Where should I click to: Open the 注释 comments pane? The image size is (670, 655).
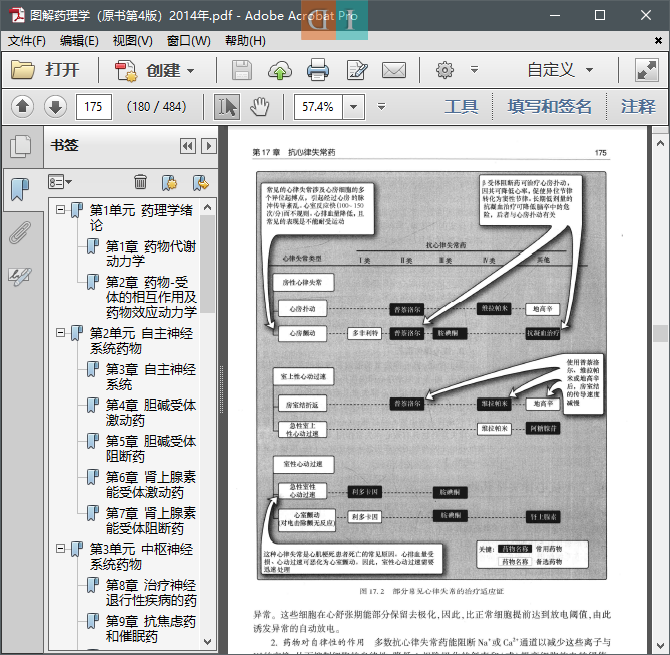(x=638, y=106)
